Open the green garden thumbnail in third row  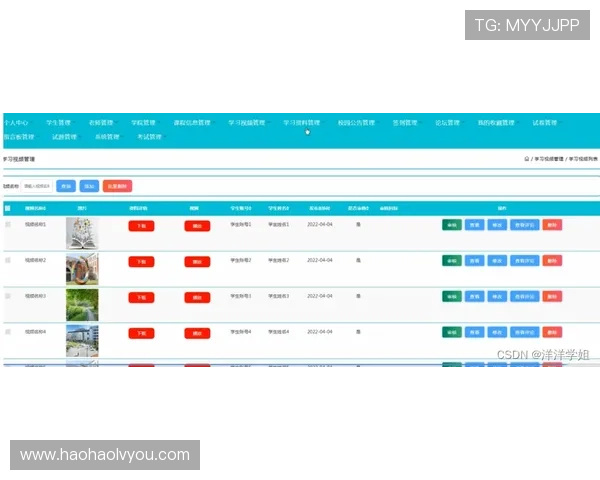(82, 304)
